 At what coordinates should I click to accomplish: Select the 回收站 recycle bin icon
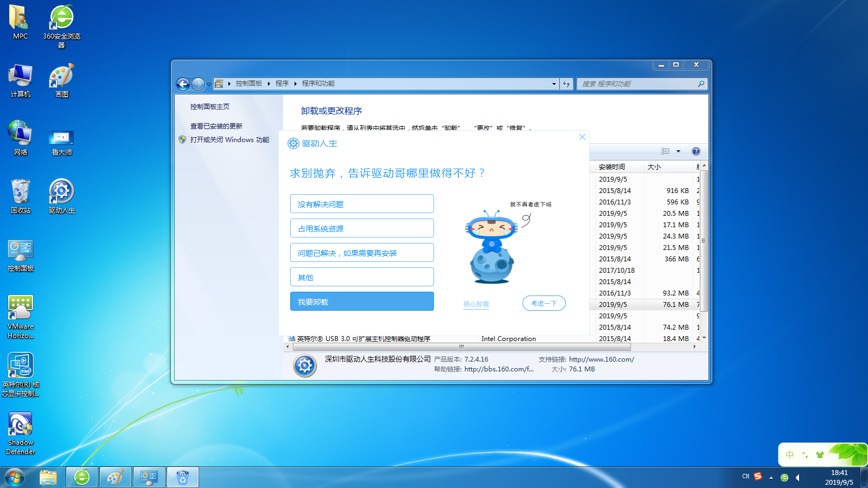point(20,196)
